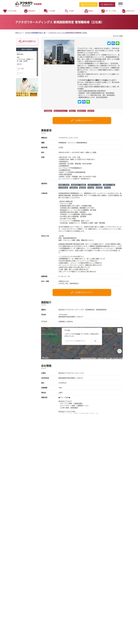Click 地図の誤りを報告する on the map
Image resolution: width=138 pixels, height=644 pixels.
click(117, 358)
